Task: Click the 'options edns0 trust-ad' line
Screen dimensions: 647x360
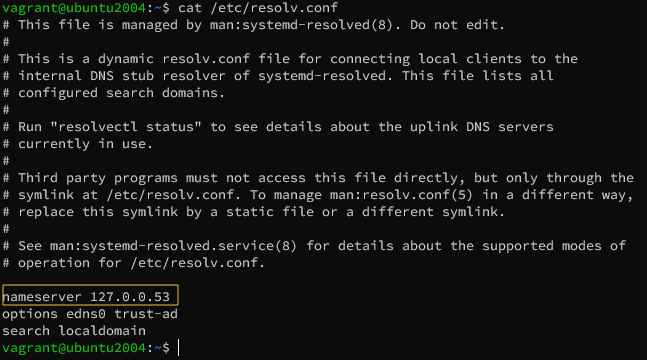Action: 90,314
